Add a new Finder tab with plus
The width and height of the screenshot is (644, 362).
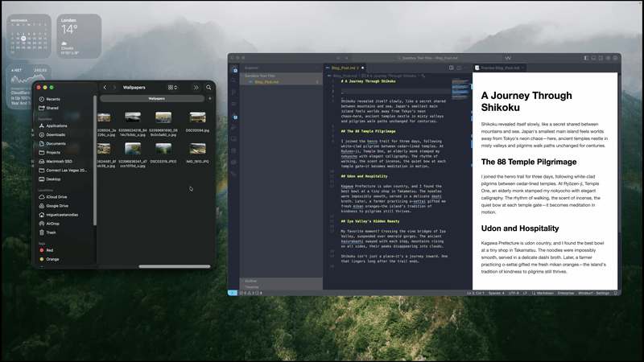click(210, 98)
